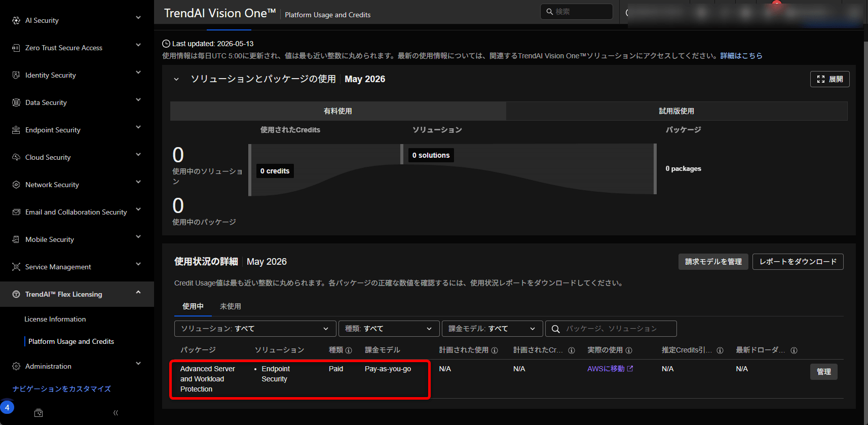Click the Identity Security sidebar icon
The image size is (868, 425).
16,75
